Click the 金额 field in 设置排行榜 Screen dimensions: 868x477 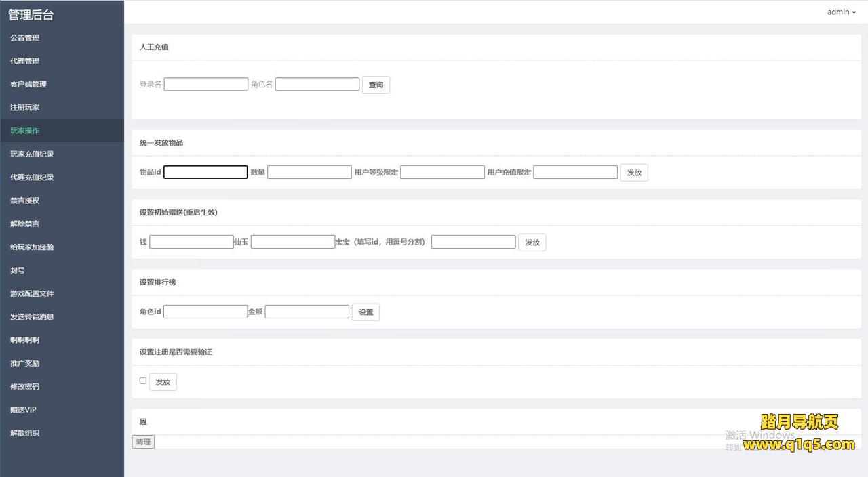coord(307,312)
